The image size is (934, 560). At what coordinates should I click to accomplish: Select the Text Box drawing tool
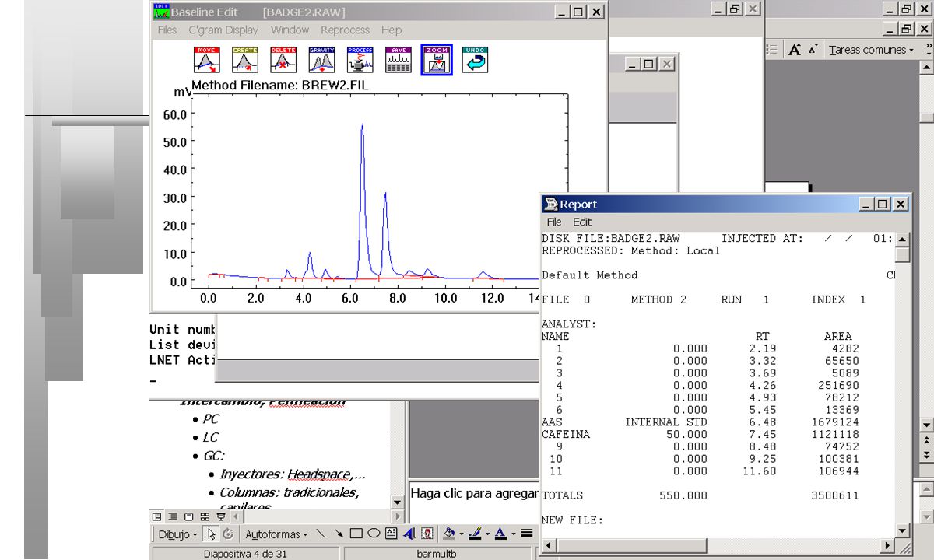pyautogui.click(x=391, y=534)
